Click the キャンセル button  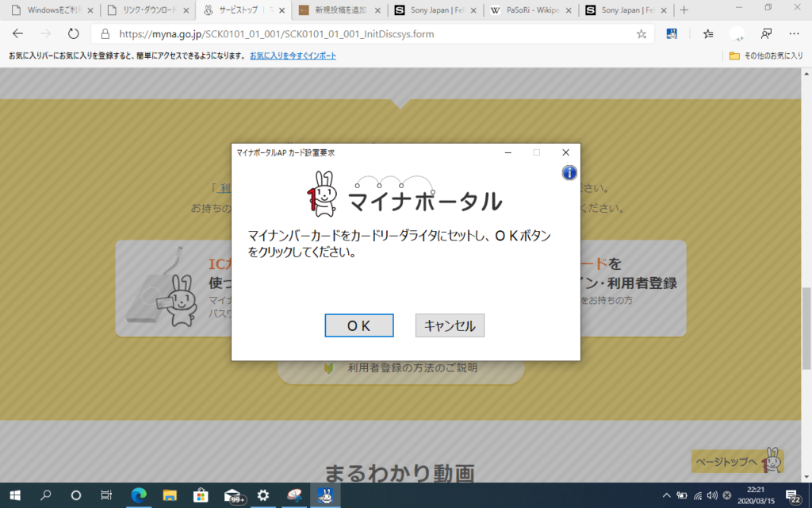pos(450,325)
